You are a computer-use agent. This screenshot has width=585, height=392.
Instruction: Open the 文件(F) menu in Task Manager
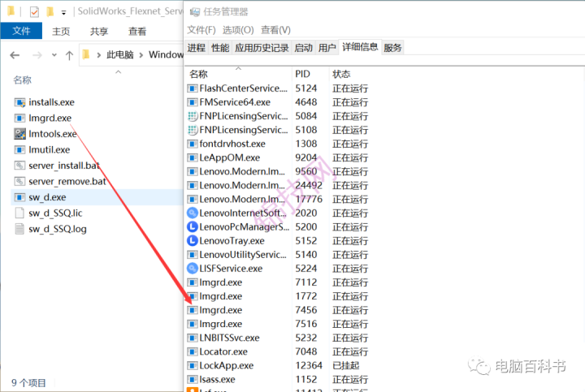coord(201,30)
